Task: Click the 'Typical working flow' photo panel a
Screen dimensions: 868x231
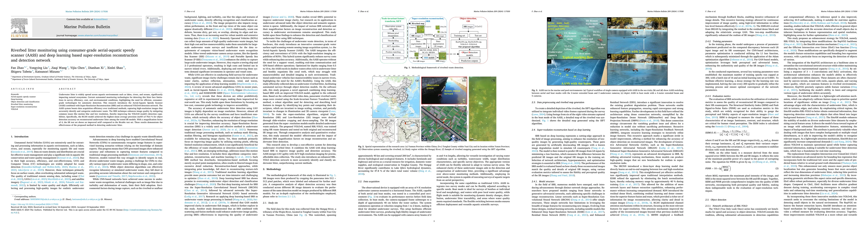Action: [x=577, y=39]
